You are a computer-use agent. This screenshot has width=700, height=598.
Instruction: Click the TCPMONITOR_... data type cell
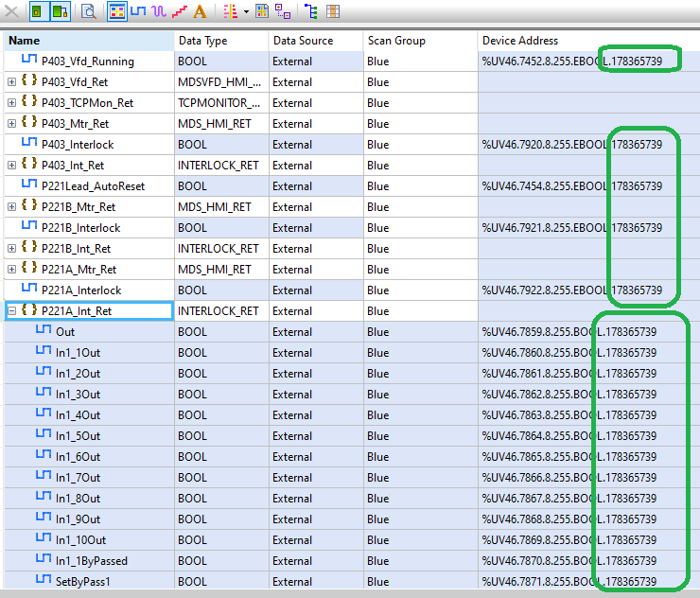coord(222,103)
